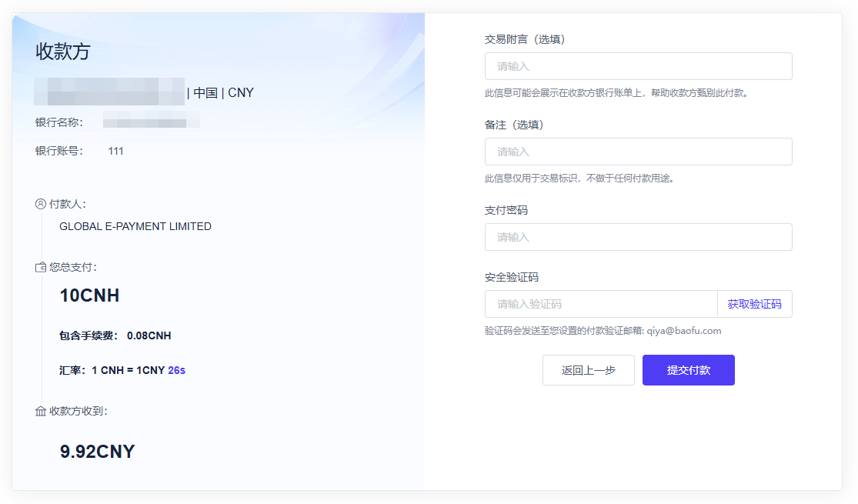Viewport: 858px width, 504px height.
Task: Select the payer name GLOBAL E-PAYMENT LIMITED
Action: coord(135,227)
